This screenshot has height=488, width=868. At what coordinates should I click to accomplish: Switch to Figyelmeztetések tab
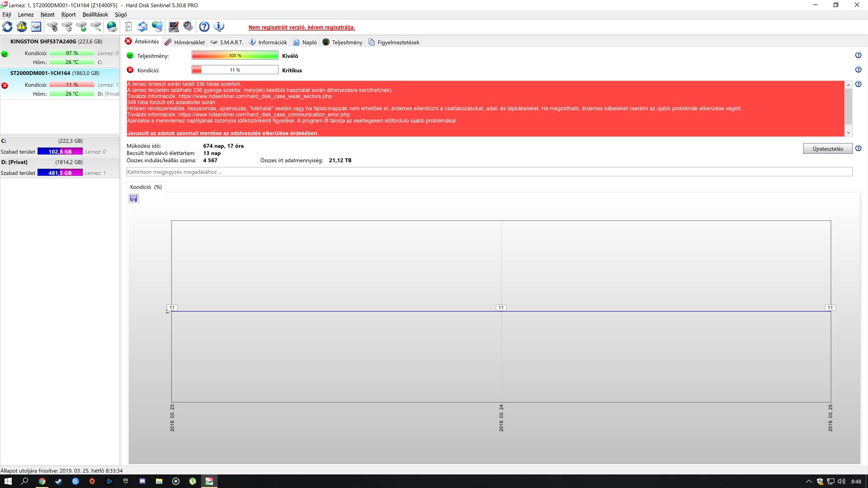(x=394, y=42)
